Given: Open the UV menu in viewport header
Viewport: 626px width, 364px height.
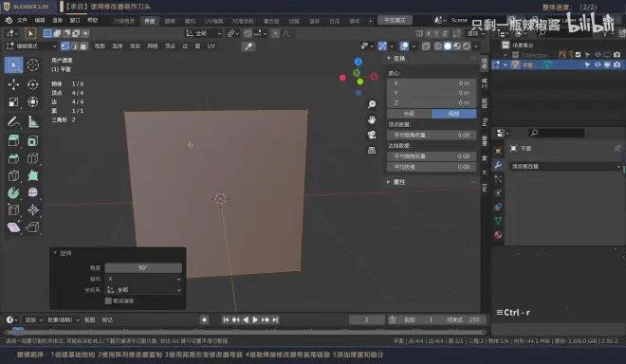Looking at the screenshot, I should tap(212, 46).
